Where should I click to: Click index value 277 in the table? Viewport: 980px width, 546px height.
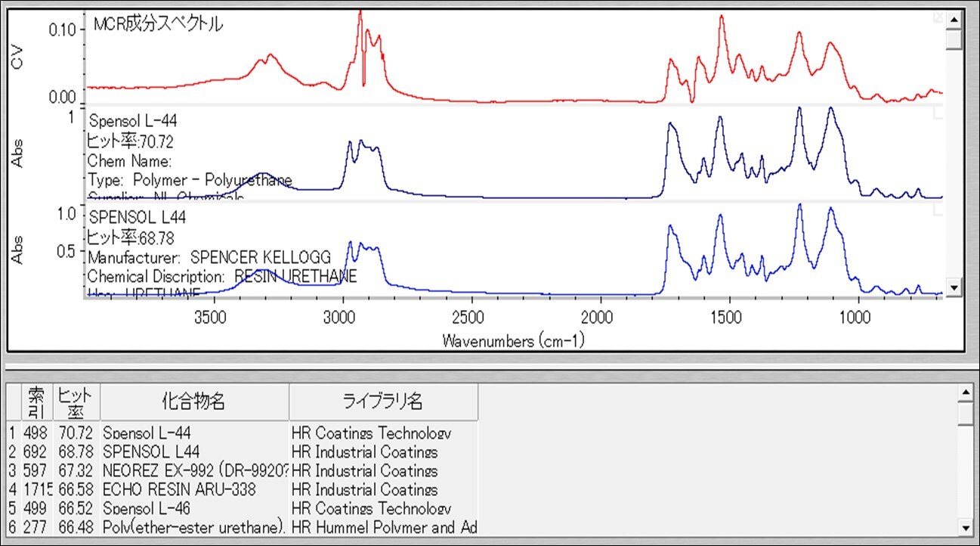[35, 528]
